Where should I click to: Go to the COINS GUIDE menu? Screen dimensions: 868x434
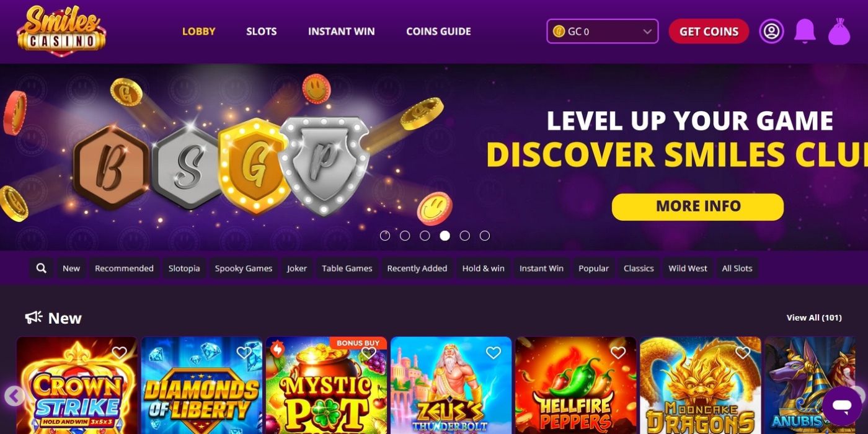click(x=438, y=31)
